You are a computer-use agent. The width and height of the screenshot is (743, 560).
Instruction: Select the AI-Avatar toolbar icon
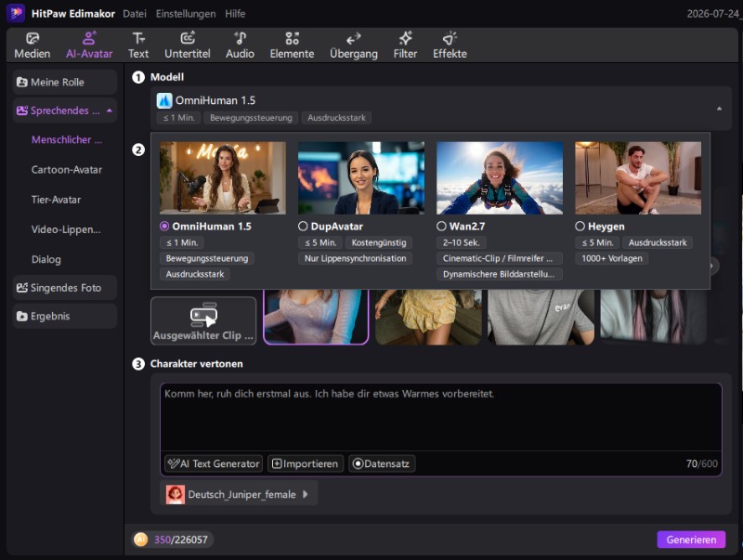click(x=89, y=38)
